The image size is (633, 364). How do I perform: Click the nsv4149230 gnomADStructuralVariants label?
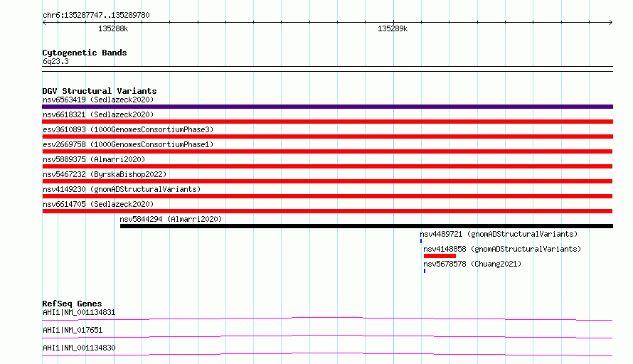pos(122,189)
